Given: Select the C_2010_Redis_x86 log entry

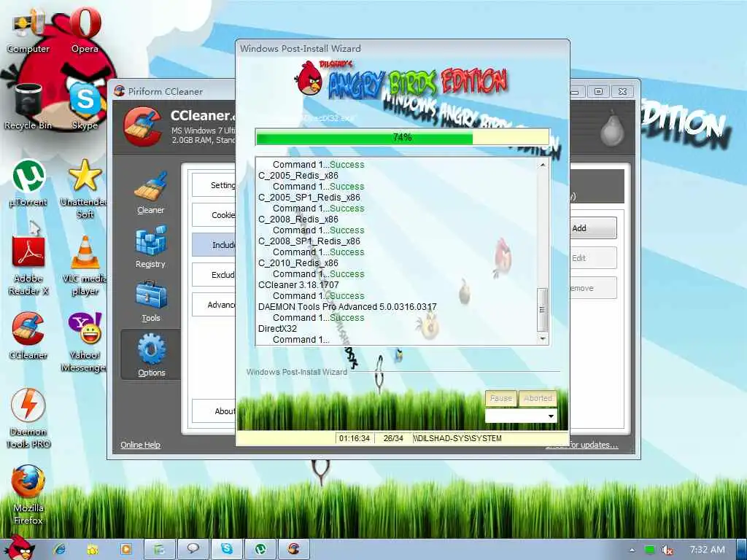Looking at the screenshot, I should click(298, 262).
